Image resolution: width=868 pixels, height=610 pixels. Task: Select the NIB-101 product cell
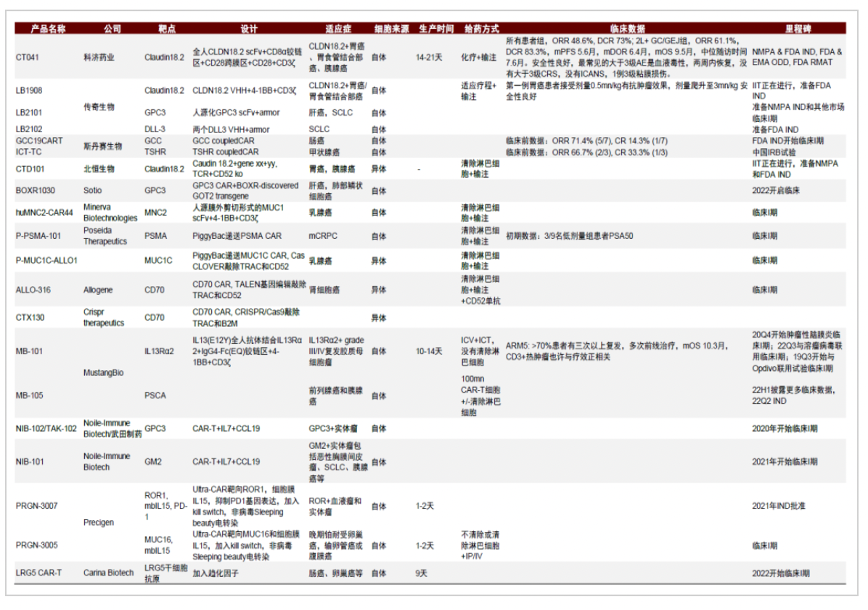point(29,462)
